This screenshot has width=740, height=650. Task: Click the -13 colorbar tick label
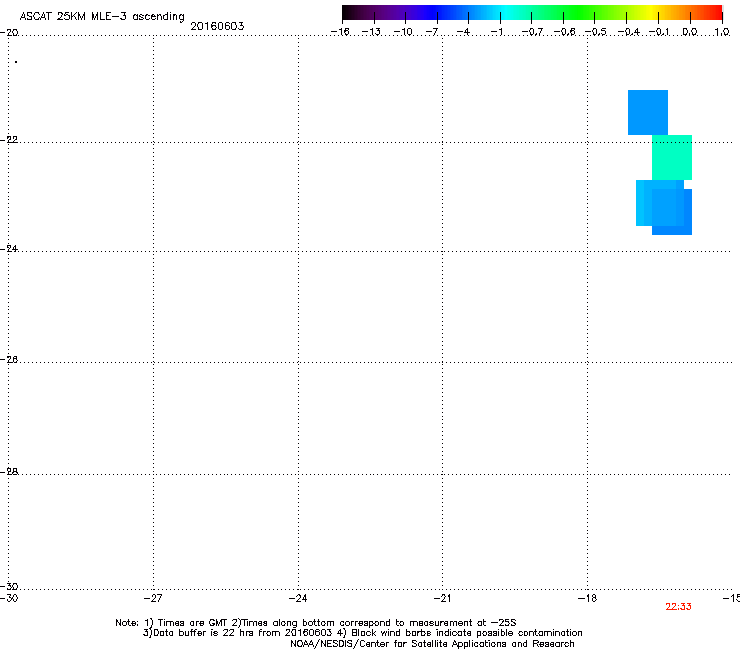pyautogui.click(x=371, y=32)
